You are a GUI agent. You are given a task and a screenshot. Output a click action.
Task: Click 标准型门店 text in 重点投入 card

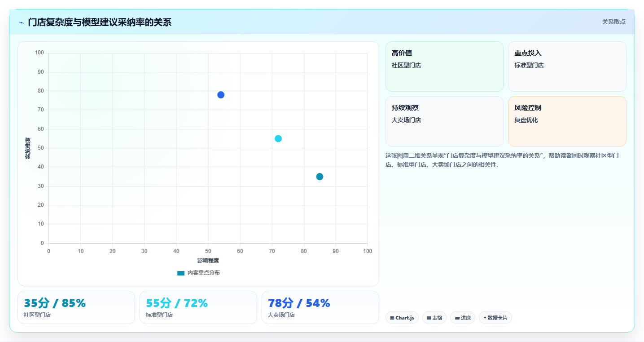(x=529, y=65)
